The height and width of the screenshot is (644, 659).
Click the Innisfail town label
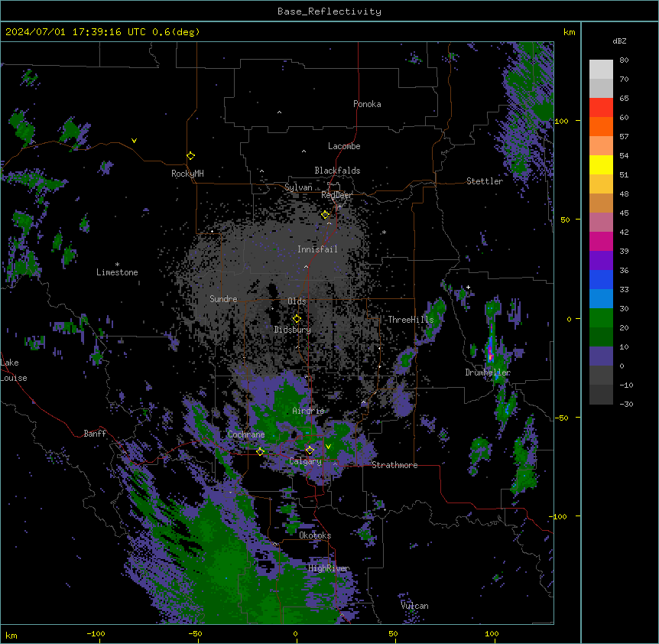[x=317, y=249]
